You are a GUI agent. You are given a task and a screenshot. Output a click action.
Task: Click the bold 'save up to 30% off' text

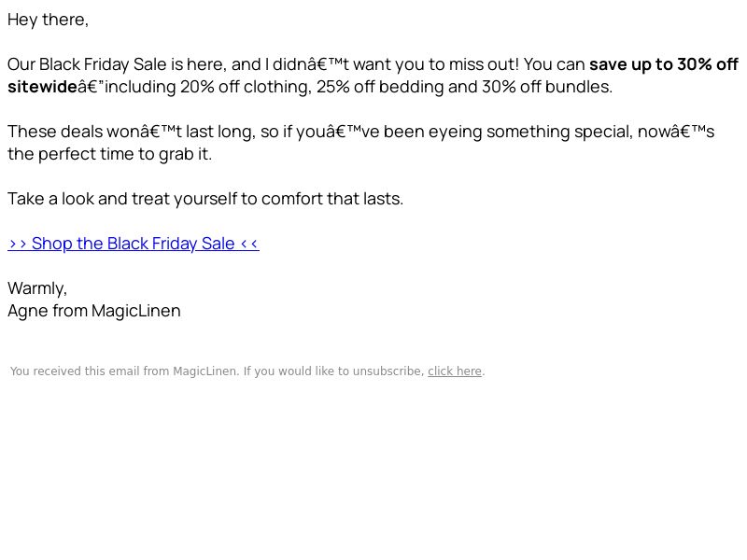[x=664, y=64]
